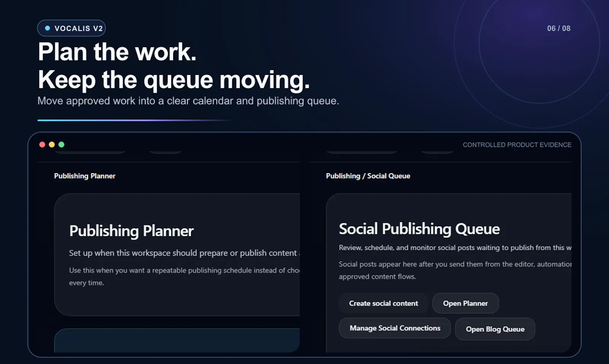Click the 'Keep the queue moving.' headline
This screenshot has height=364, width=609.
[174, 79]
